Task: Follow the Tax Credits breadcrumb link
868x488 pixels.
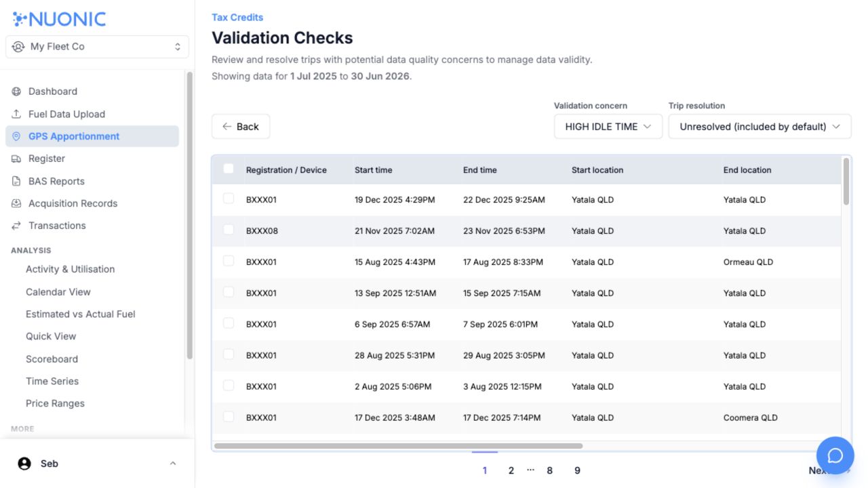Action: click(237, 17)
